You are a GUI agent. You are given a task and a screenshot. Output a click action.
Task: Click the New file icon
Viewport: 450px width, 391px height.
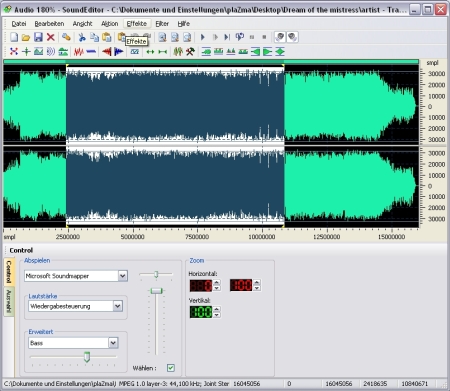click(14, 37)
